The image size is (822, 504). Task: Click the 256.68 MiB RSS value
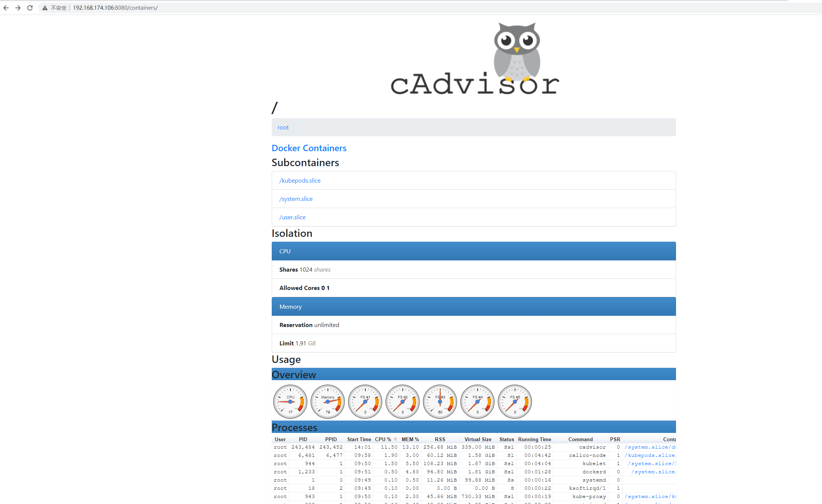(x=440, y=447)
